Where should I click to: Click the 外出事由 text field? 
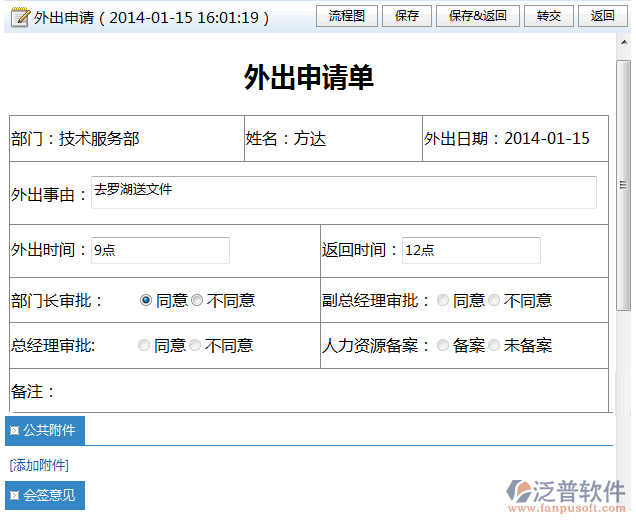343,192
